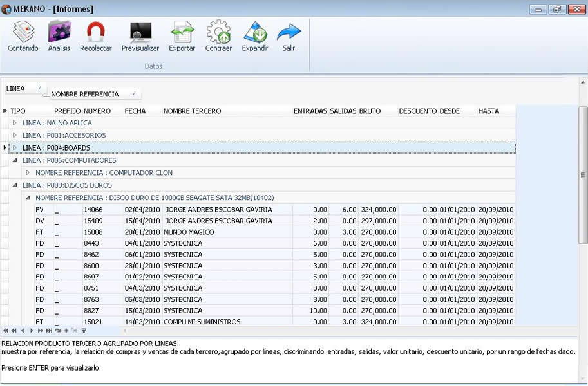This screenshot has height=386, width=588.
Task: Click the filter funnel icon in navigator
Action: 84,331
